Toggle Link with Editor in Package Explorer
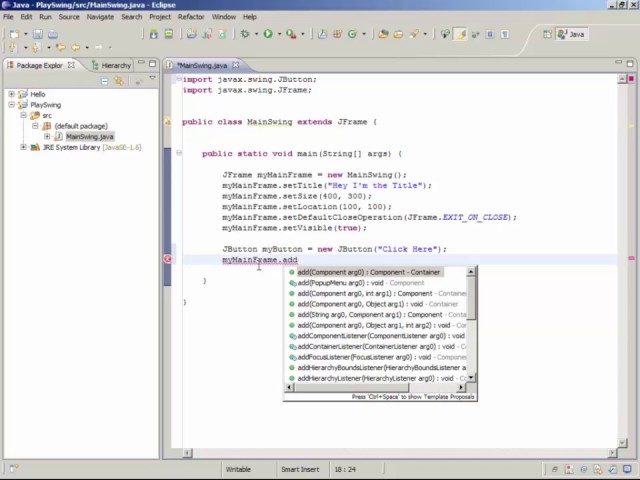The height and width of the screenshot is (480, 640). tap(119, 81)
